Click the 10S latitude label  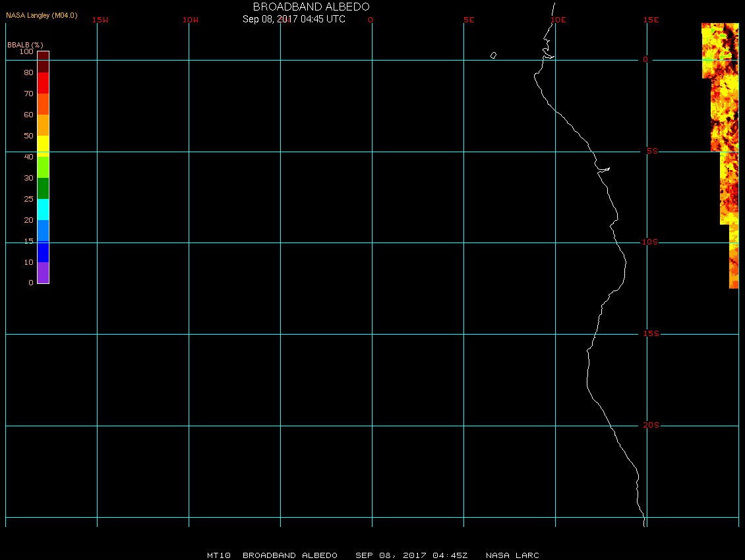tap(650, 242)
